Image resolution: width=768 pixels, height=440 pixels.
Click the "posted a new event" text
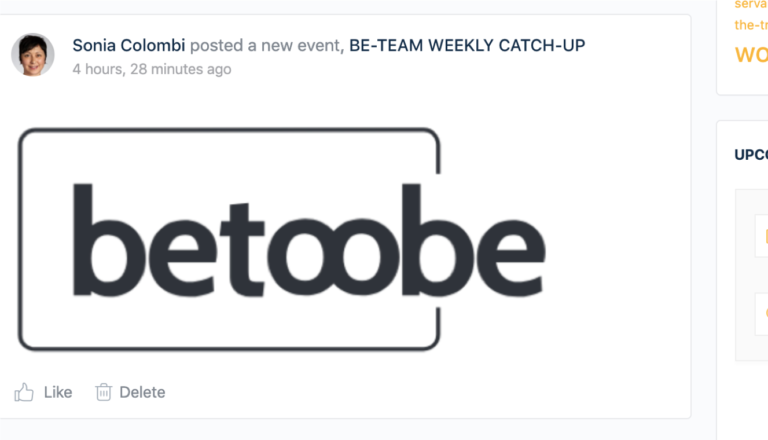click(x=265, y=45)
